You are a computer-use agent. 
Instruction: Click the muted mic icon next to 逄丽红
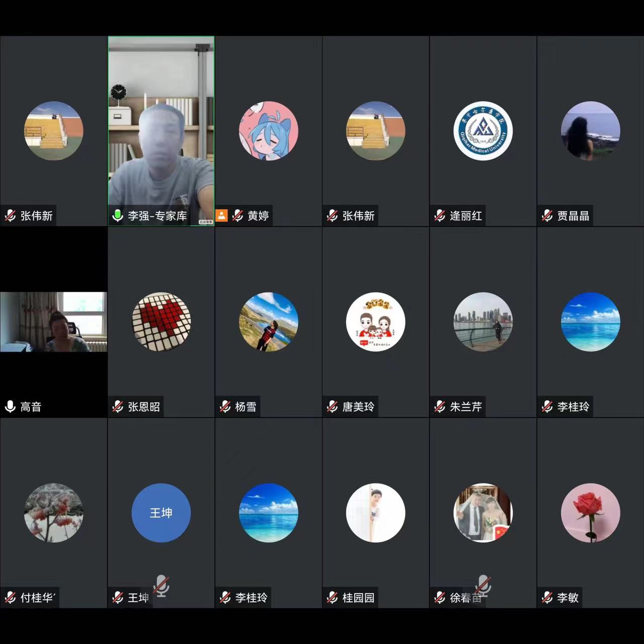[x=440, y=216]
